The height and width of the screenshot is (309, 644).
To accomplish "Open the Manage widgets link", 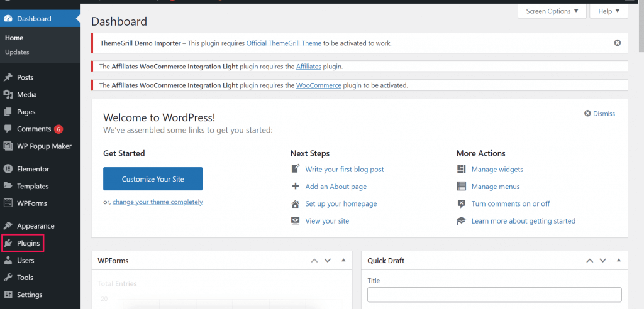I will 497,169.
